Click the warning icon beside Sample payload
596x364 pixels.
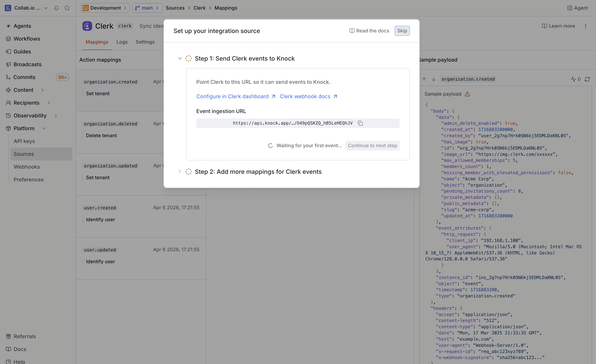pyautogui.click(x=468, y=94)
